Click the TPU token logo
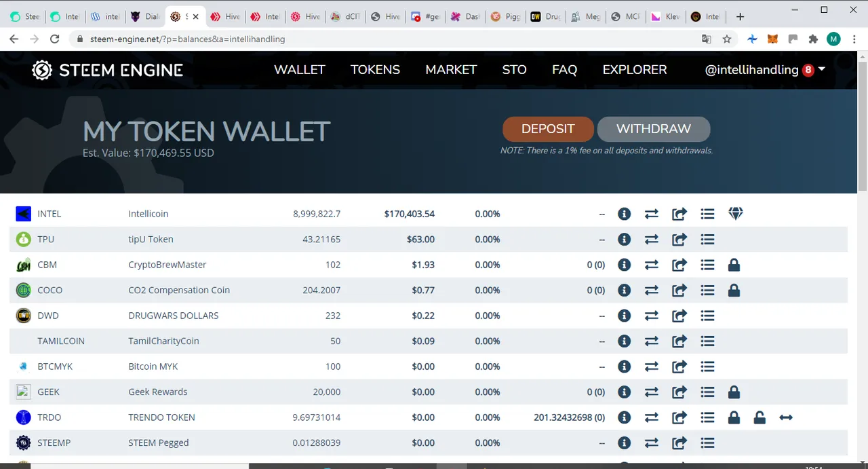 [24, 239]
